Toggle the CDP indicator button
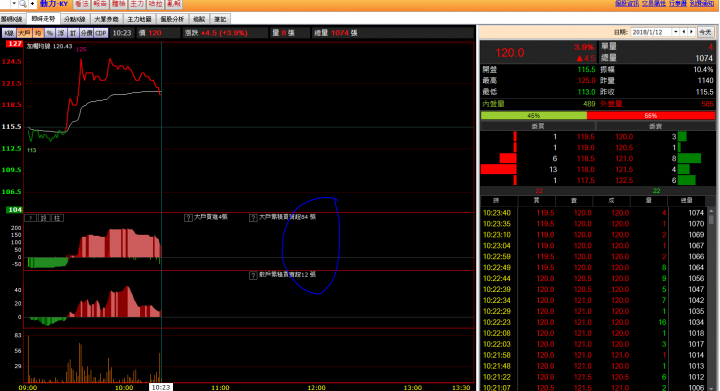This screenshot has height=391, width=720. pyautogui.click(x=101, y=33)
